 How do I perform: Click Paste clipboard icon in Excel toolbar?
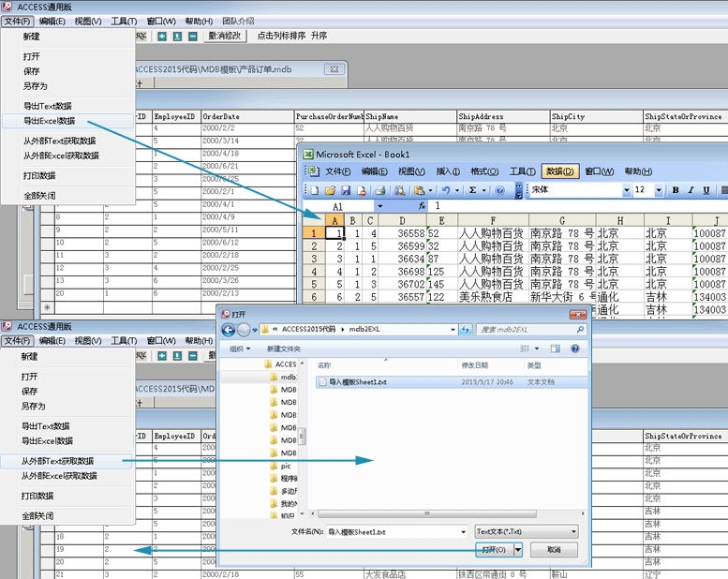tap(420, 190)
